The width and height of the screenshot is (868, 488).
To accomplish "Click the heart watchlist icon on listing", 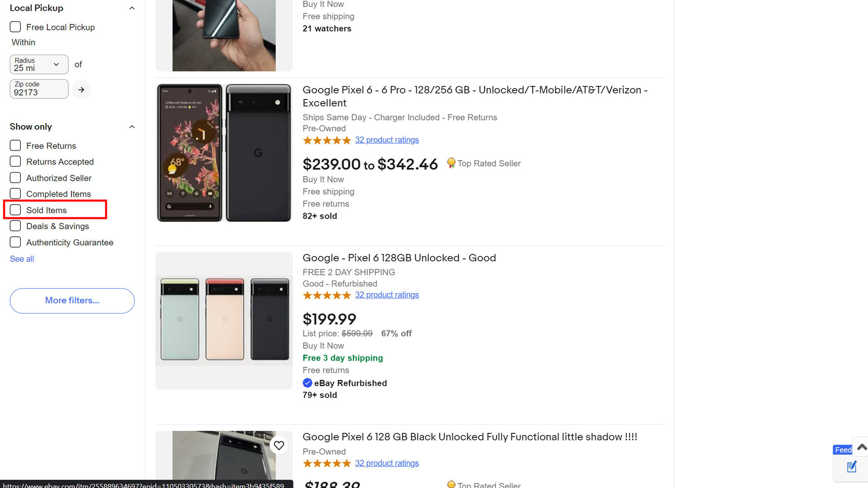I will pos(279,446).
